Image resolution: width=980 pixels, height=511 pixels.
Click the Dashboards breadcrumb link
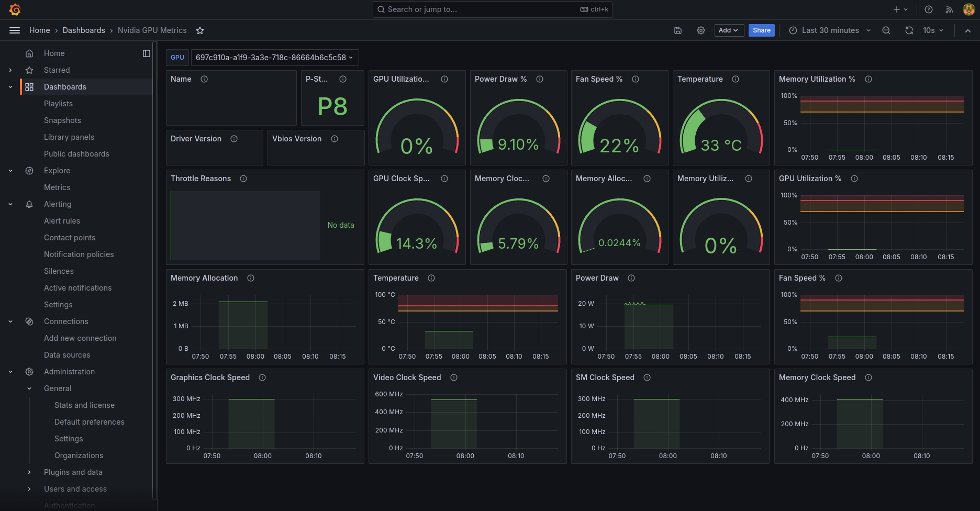84,30
